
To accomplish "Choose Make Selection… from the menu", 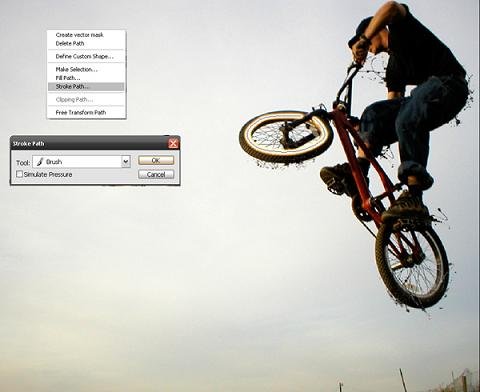I will 76,69.
